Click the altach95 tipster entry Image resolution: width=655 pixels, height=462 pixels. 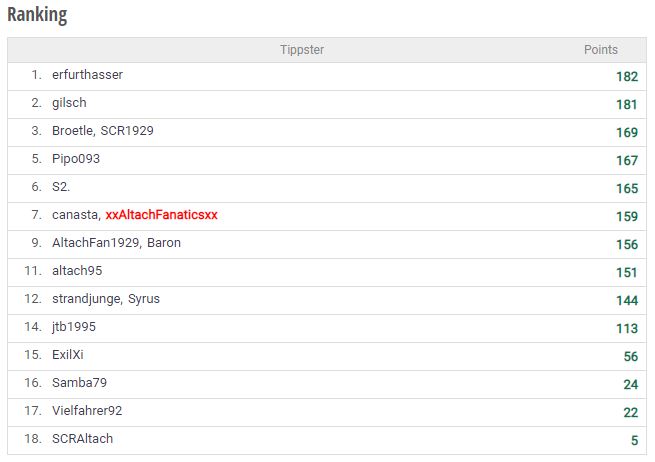pyautogui.click(x=77, y=271)
